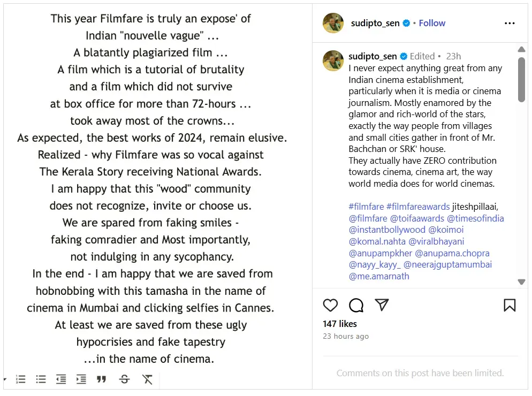Save post using bookmark icon
The height and width of the screenshot is (396, 532).
click(x=510, y=305)
